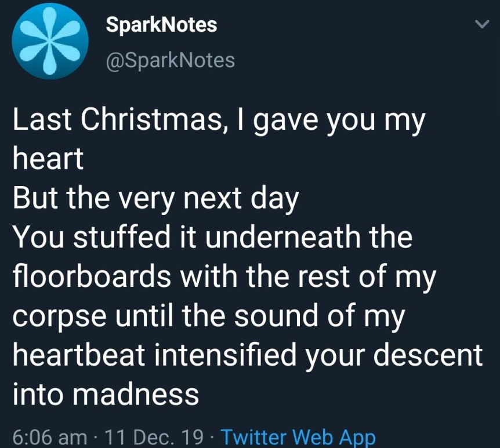Click the word corpse in the tweet
This screenshot has width=500, height=448.
(x=60, y=318)
